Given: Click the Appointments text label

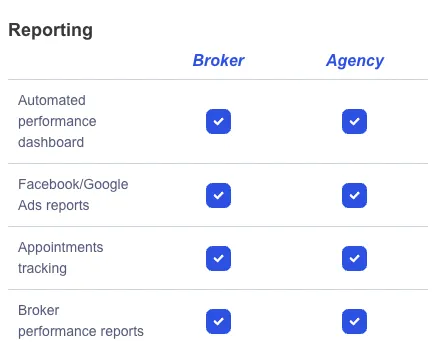Looking at the screenshot, I should pos(61,248).
